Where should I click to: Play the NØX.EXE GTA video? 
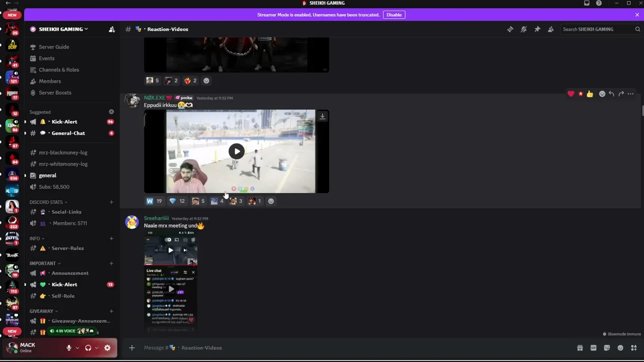[236, 151]
